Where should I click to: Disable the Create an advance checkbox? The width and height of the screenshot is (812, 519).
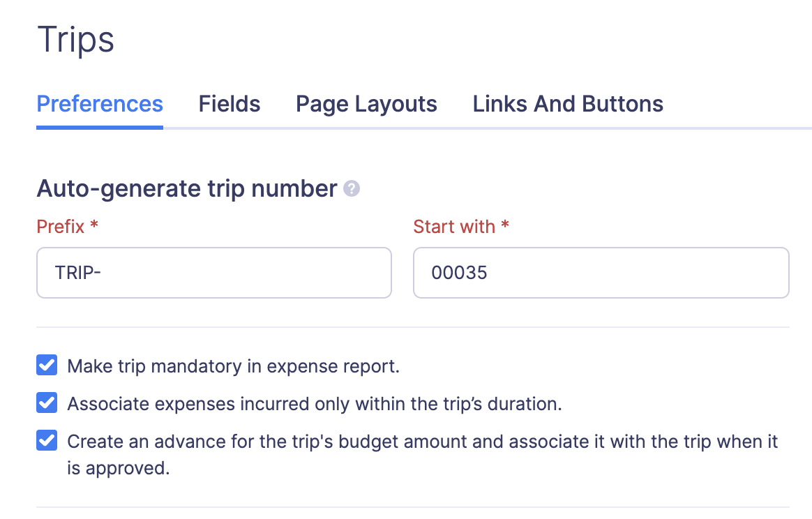point(47,441)
